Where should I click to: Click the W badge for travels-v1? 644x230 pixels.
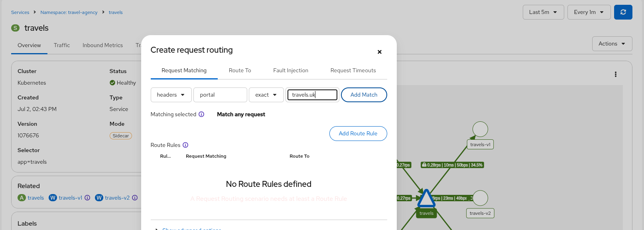(53, 198)
